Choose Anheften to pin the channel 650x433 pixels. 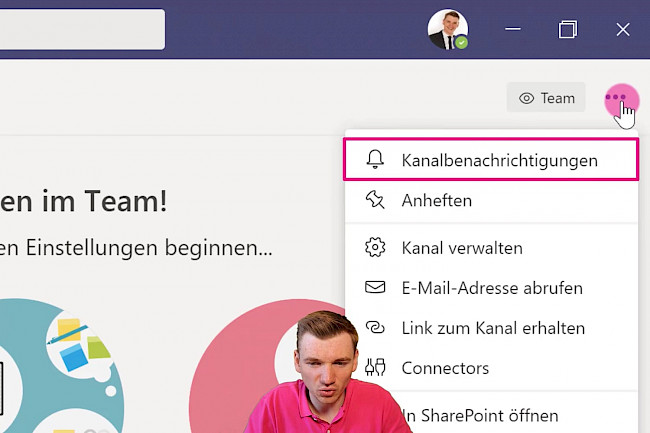point(491,201)
